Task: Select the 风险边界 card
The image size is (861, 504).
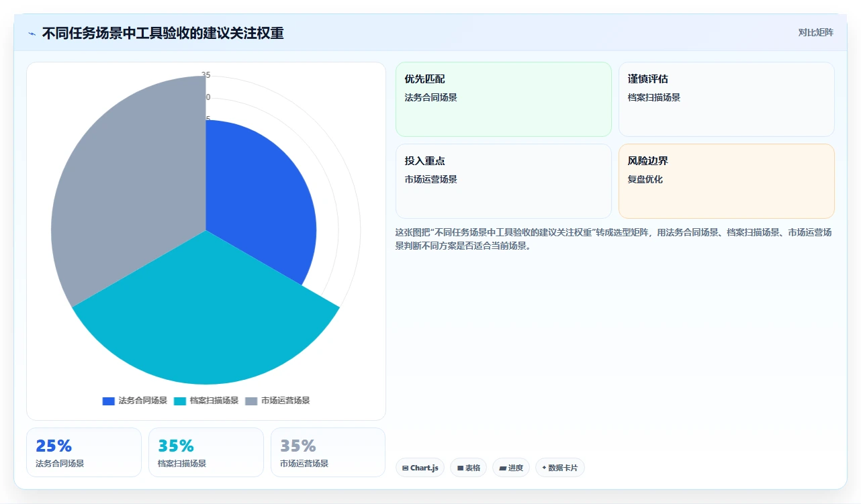Action: [x=726, y=181]
